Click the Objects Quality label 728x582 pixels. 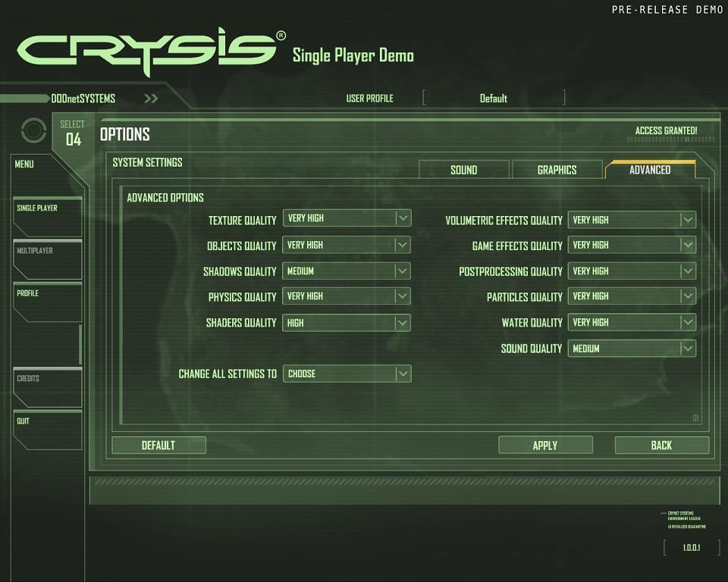[242, 246]
